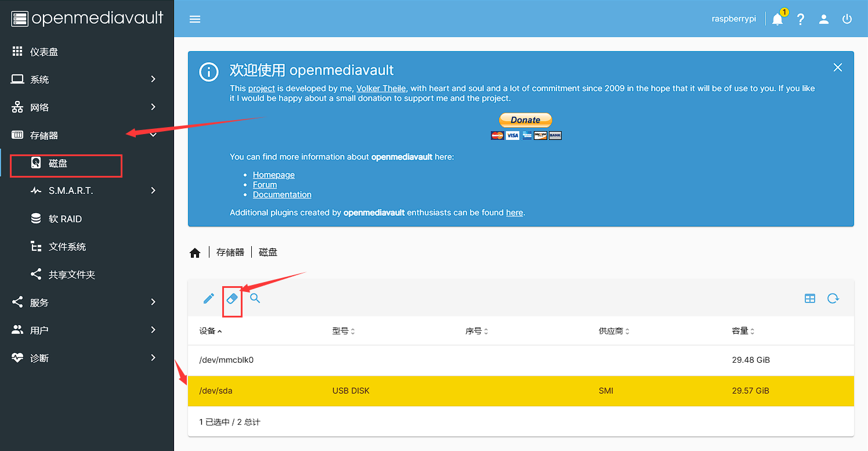Screen dimensions: 868x451
Task: Click the power icon in header
Action: click(847, 19)
